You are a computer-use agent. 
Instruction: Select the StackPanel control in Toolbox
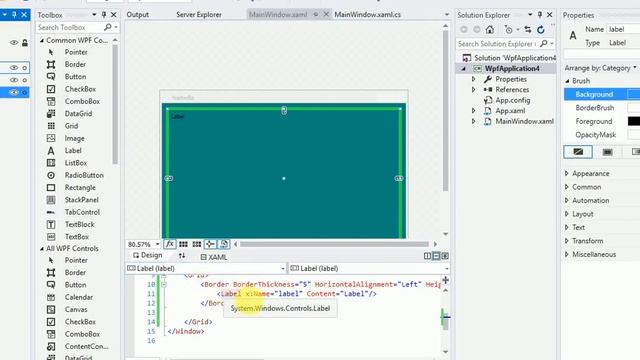[81, 200]
